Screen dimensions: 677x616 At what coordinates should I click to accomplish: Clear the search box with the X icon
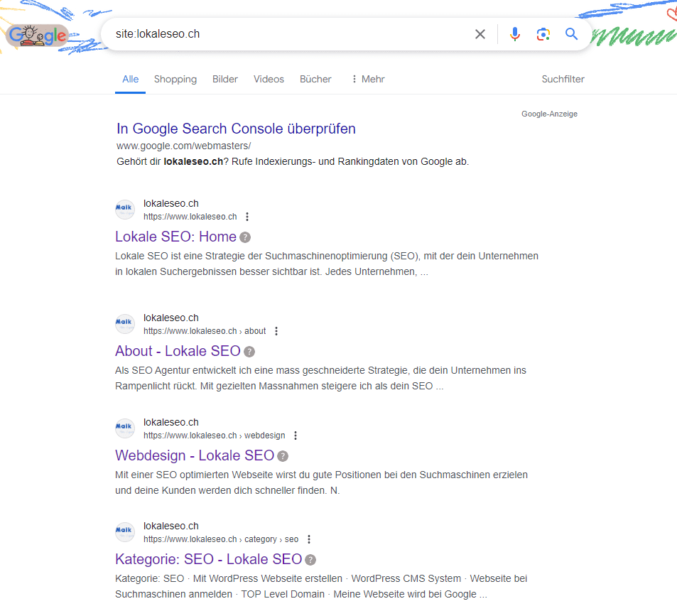[x=480, y=34]
